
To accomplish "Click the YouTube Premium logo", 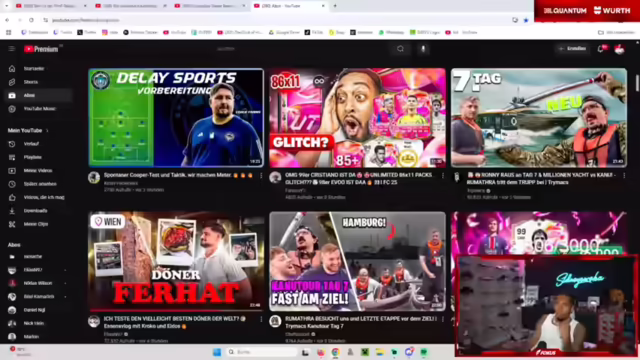I will pyautogui.click(x=41, y=49).
